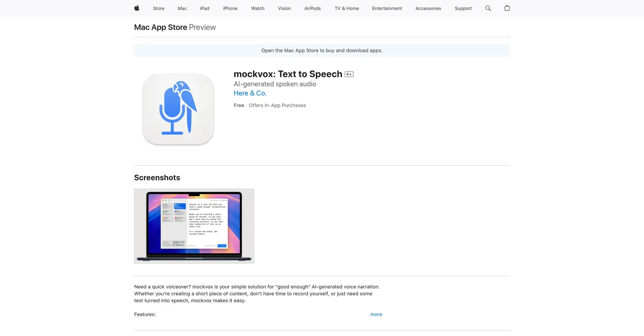Open the Vision navigation item

click(284, 8)
